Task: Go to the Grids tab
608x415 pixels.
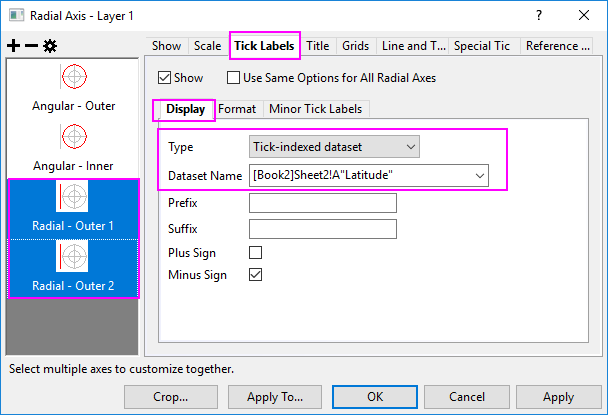Action: [x=356, y=46]
